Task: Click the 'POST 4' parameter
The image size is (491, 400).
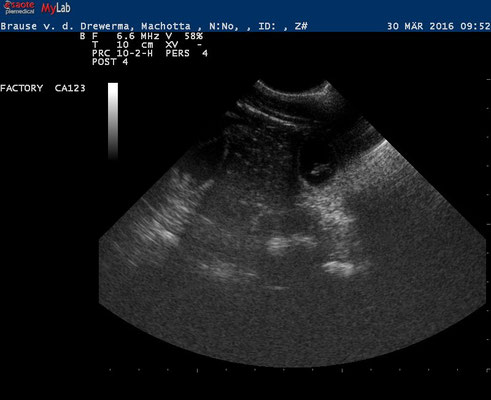Action: click(x=110, y=62)
